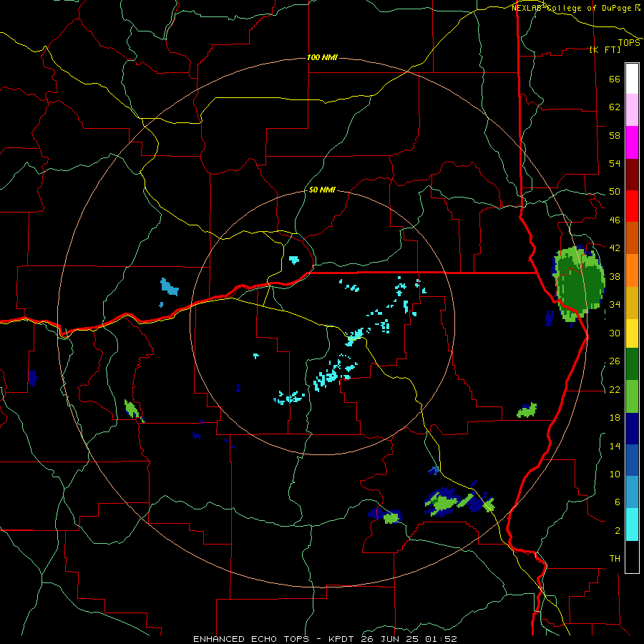The image size is (644, 644).
Task: Click the 100 NMI range ring label
Action: pyautogui.click(x=322, y=57)
